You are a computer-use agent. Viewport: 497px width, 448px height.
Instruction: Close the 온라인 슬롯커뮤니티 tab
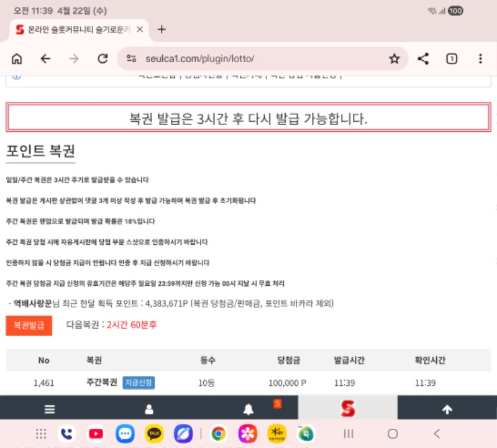(x=140, y=29)
